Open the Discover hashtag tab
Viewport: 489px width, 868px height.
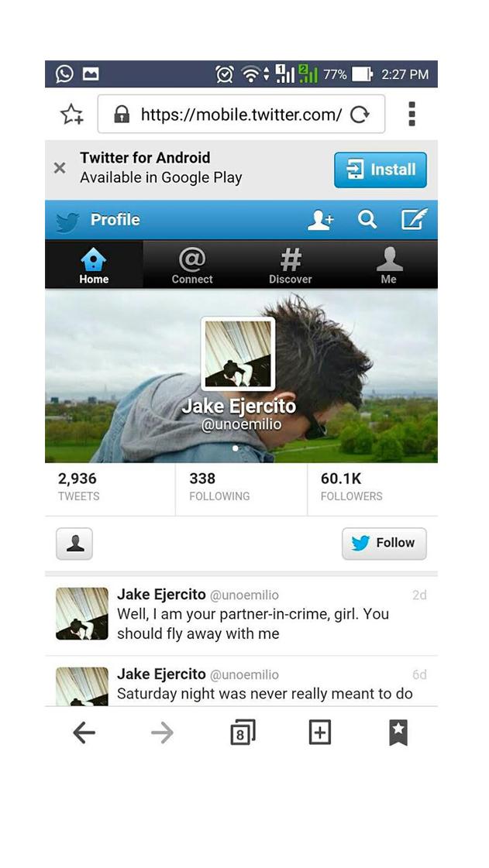pyautogui.click(x=290, y=265)
